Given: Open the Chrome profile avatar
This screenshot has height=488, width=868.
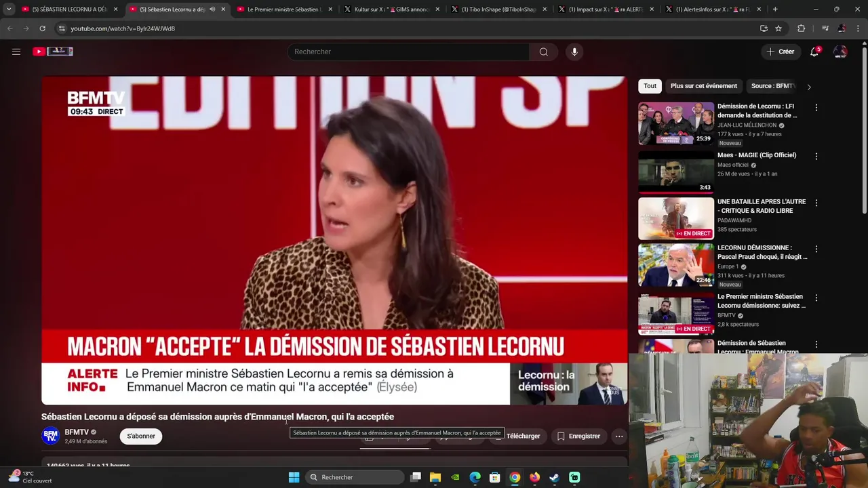Looking at the screenshot, I should tap(842, 28).
